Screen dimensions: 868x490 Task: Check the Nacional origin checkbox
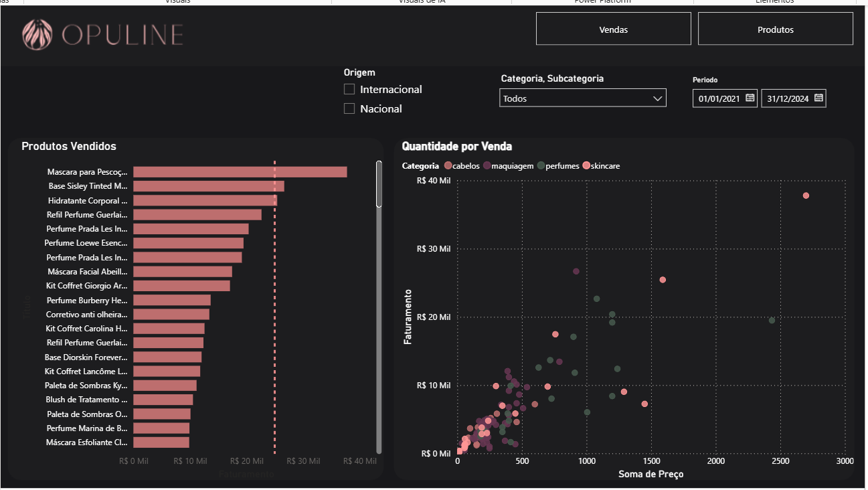349,108
